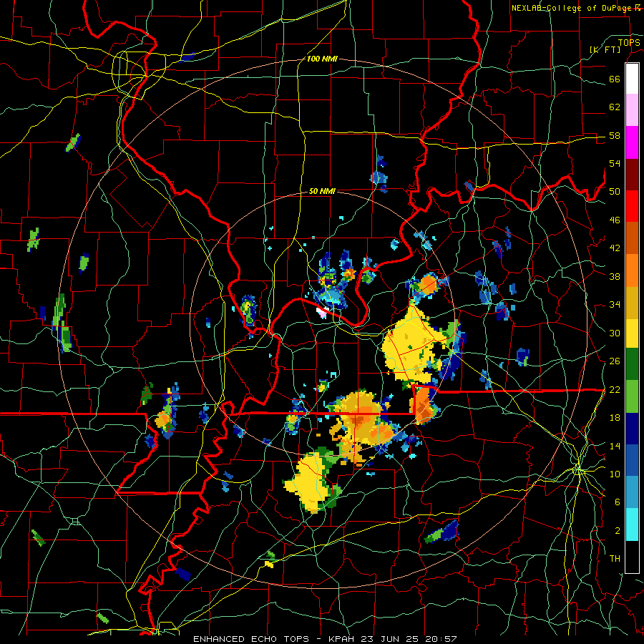Click the [K FT] units label

(x=605, y=50)
